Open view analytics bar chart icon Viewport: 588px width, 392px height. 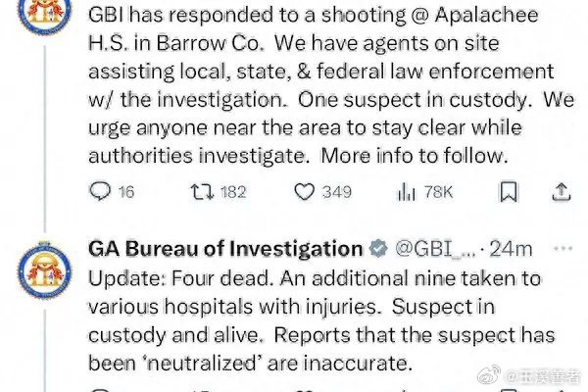coord(406,192)
